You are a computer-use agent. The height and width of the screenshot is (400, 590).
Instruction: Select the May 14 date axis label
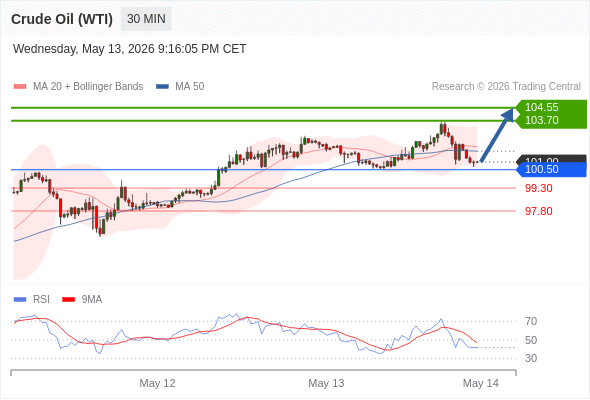481,383
